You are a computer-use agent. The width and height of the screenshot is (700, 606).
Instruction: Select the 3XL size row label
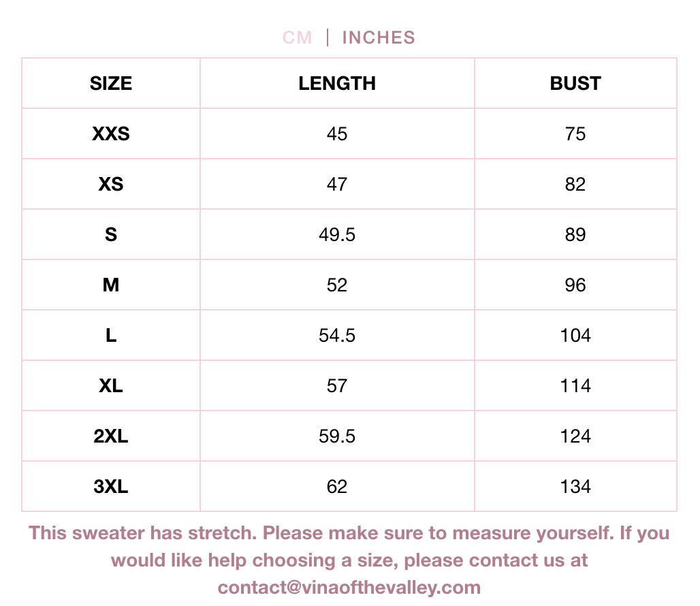pos(111,487)
